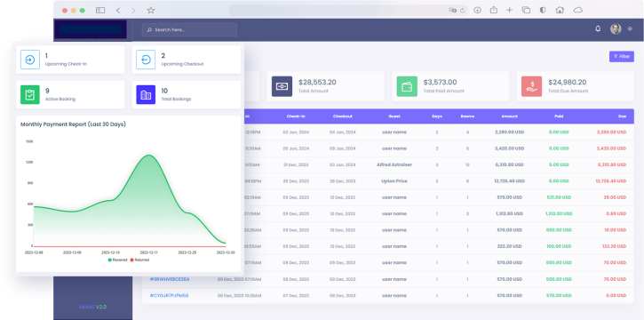Image resolution: width=644 pixels, height=320 pixels.
Task: Click 'MHMS V2.0' version text in sidebar
Action: point(92,307)
